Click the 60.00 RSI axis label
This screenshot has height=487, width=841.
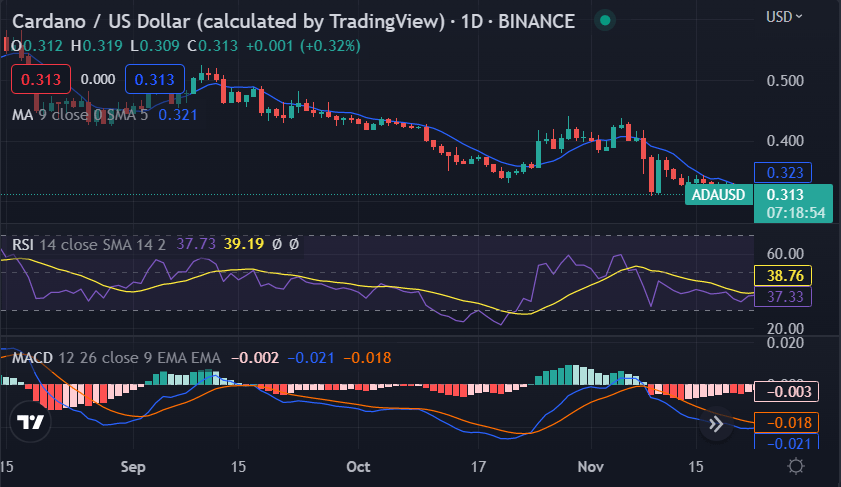point(785,254)
